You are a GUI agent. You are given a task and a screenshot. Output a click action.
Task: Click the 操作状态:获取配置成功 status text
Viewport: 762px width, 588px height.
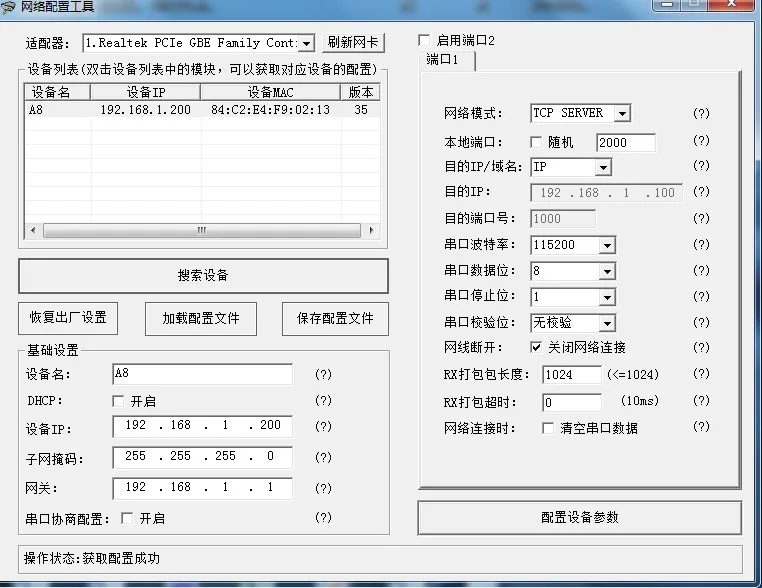(92, 558)
